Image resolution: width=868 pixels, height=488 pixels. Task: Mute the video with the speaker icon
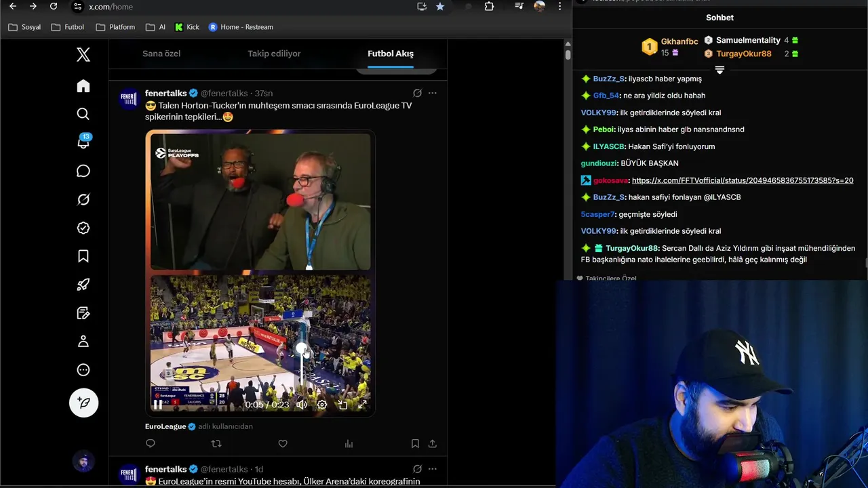click(x=302, y=405)
